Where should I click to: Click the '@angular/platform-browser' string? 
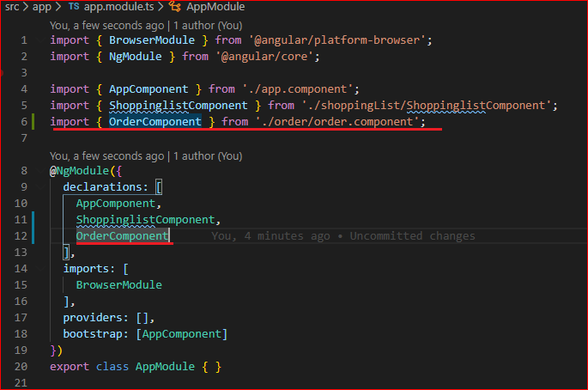[337, 40]
